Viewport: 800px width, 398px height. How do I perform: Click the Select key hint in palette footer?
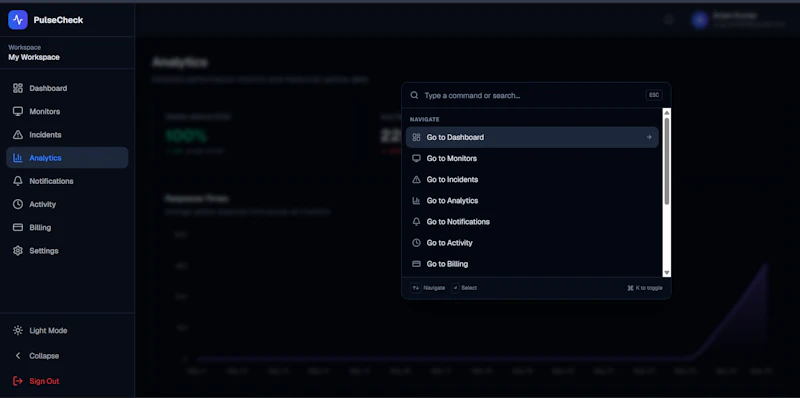click(464, 288)
